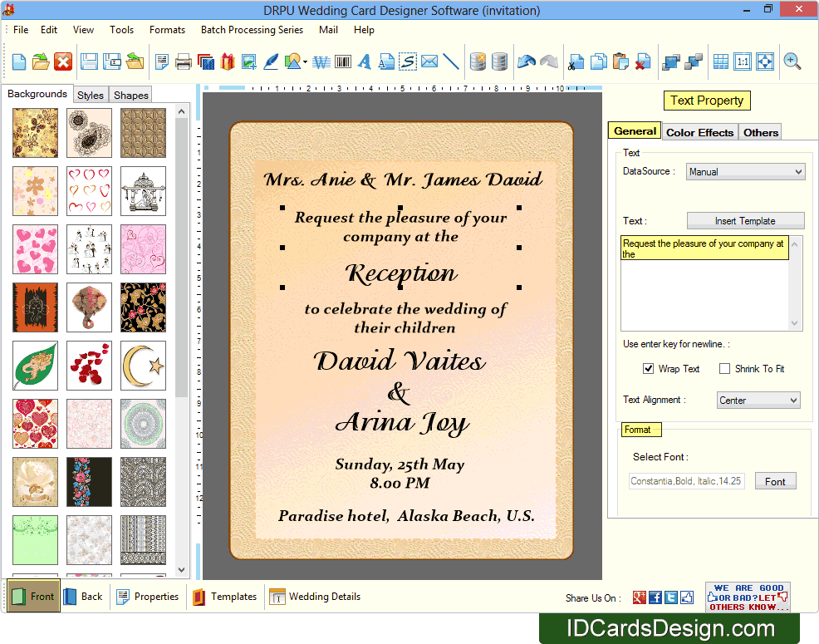This screenshot has height=644, width=819.
Task: Switch to the Styles tab
Action: [91, 95]
